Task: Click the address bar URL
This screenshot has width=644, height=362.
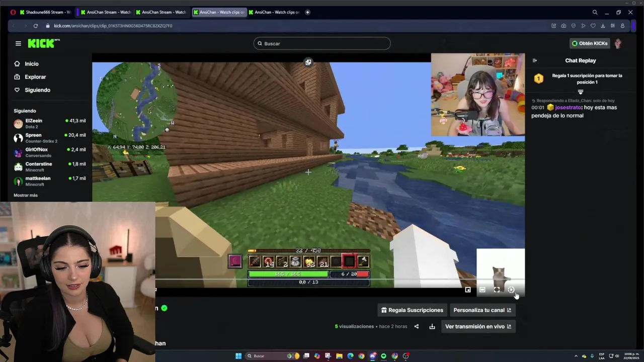Action: (113, 26)
